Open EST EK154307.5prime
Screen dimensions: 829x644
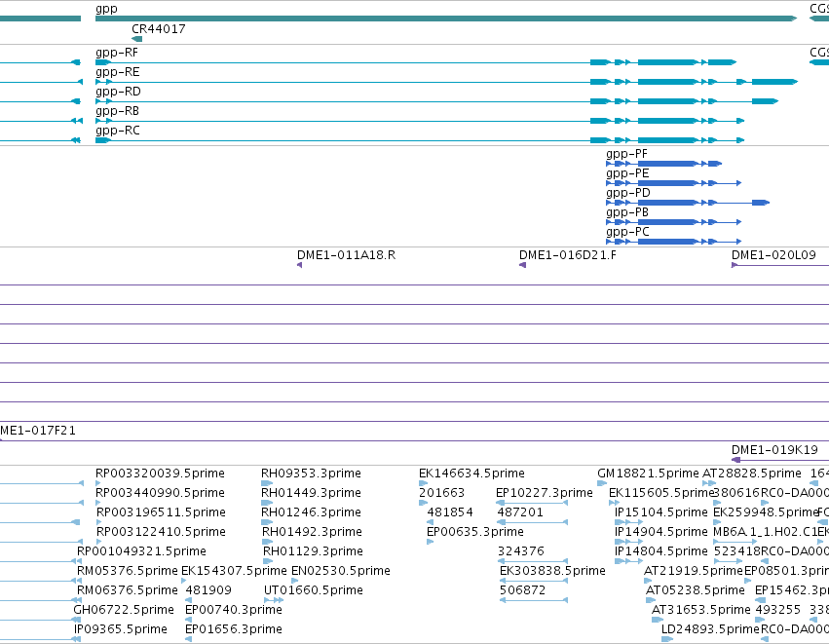pos(234,571)
